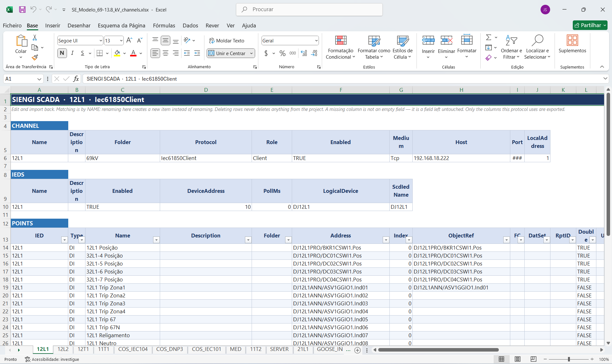Screen dimensions: 612x364
Task: Click Unir e Centrar merge button
Action: point(228,53)
